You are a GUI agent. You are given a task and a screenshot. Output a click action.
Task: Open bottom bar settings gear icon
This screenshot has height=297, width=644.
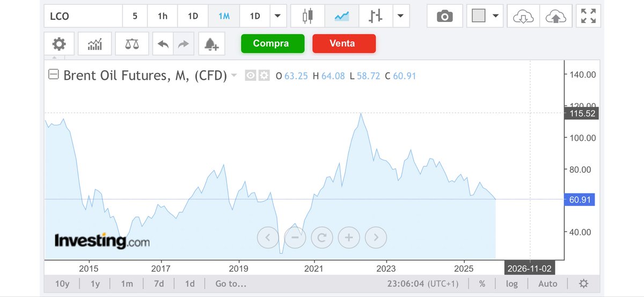coord(584,284)
